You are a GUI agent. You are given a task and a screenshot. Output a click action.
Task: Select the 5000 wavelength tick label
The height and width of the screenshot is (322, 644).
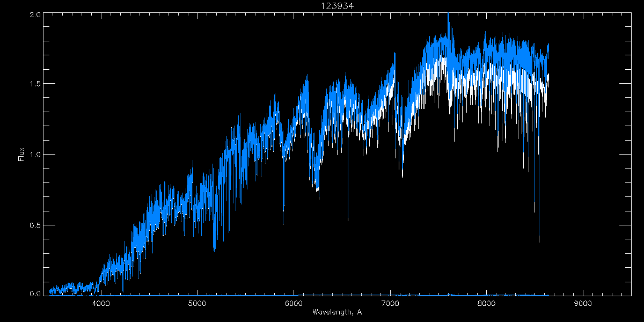pyautogui.click(x=197, y=303)
